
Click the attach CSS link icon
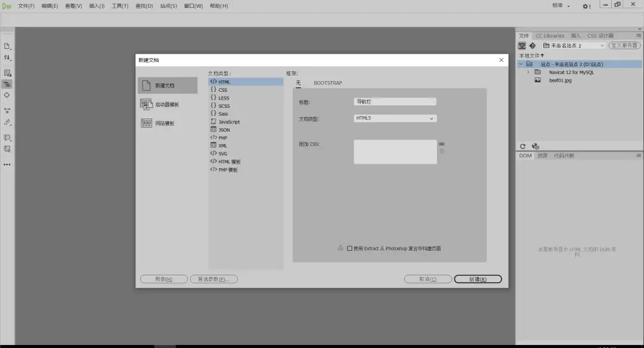coord(442,144)
